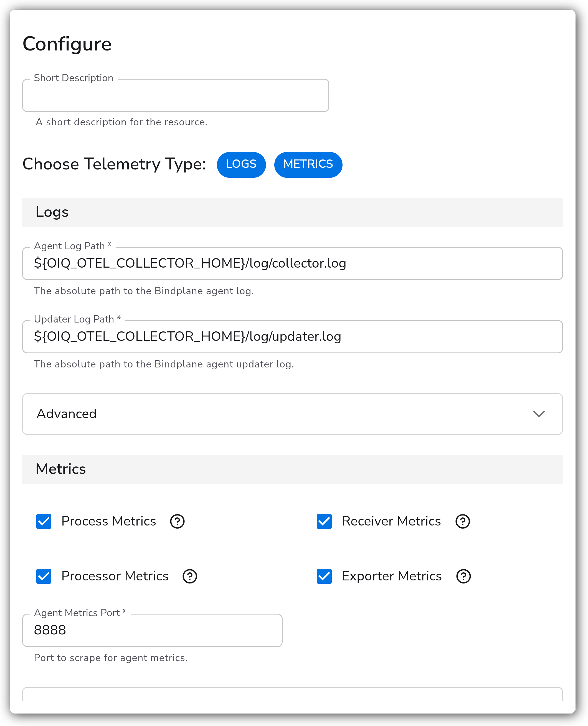588x726 pixels.
Task: Toggle the LOGS telemetry type chip
Action: click(x=241, y=164)
